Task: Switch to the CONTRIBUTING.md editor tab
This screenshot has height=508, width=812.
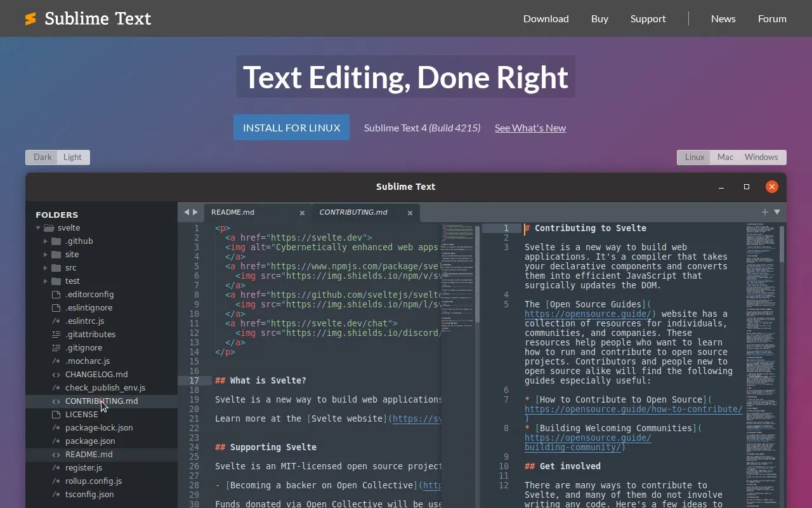Action: coord(366,212)
